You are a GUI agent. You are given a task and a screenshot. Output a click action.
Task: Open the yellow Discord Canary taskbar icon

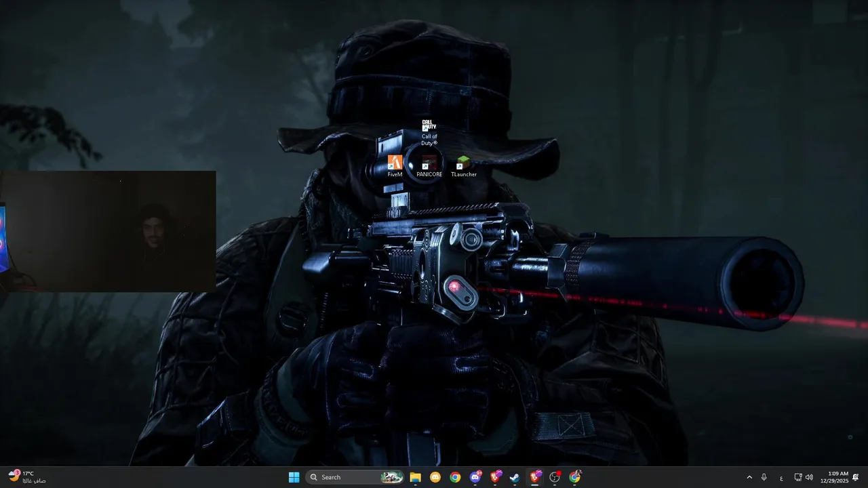[x=435, y=477]
